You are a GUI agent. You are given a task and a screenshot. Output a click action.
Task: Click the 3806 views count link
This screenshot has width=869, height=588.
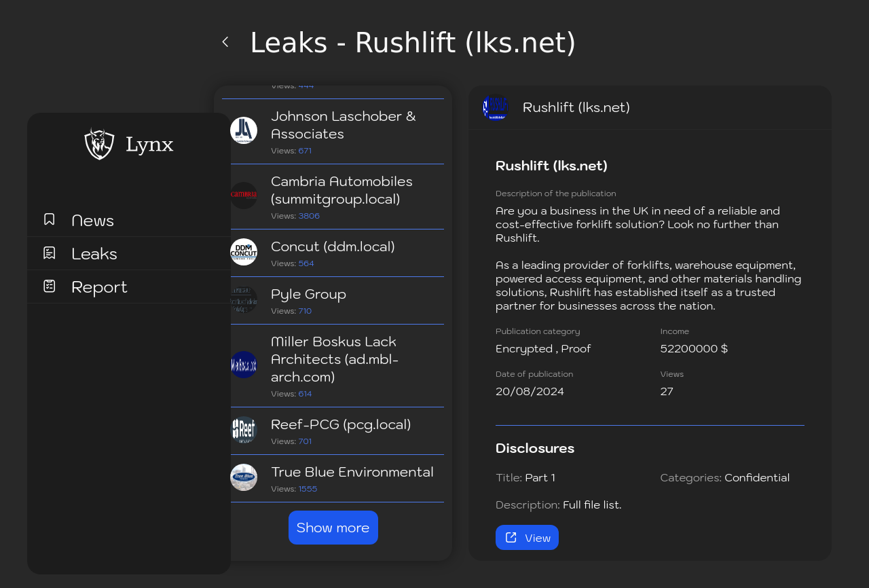(x=309, y=216)
